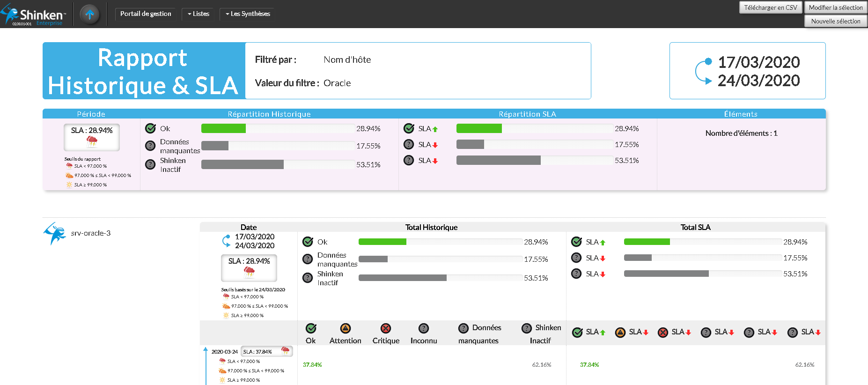Expand the Les Synthèses dropdown

coord(248,14)
